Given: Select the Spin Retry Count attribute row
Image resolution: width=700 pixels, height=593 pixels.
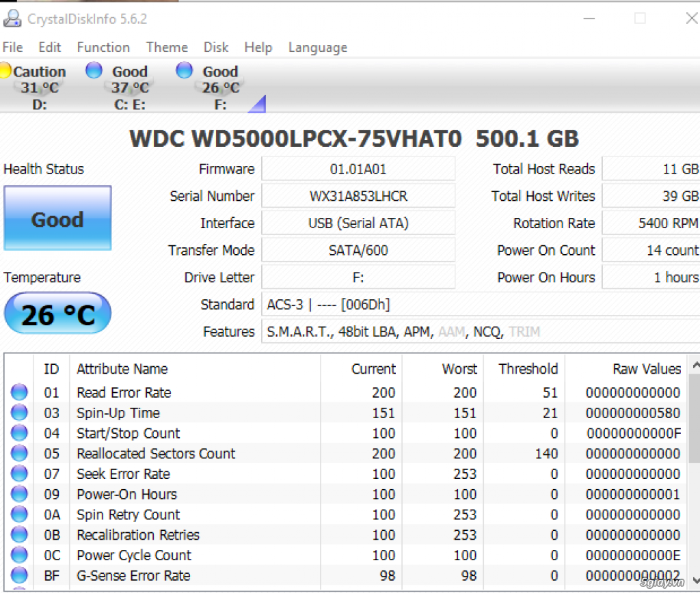Looking at the screenshot, I should pyautogui.click(x=347, y=514).
